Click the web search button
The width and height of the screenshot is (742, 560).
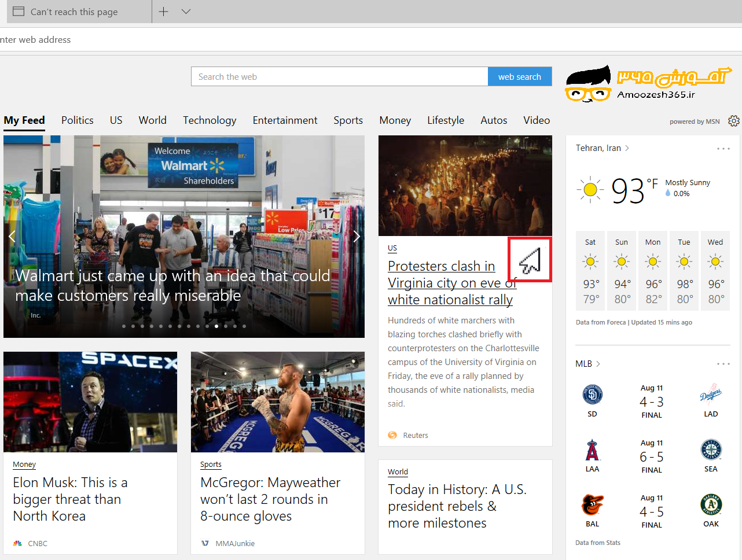(x=520, y=76)
